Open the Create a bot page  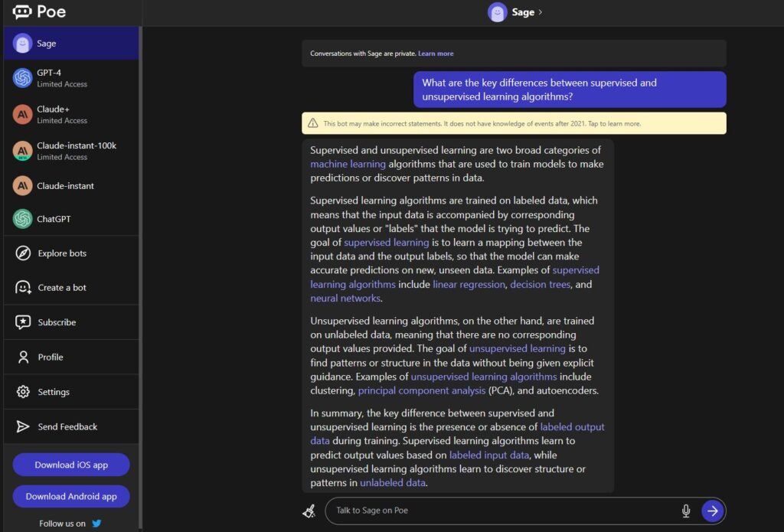coord(61,288)
